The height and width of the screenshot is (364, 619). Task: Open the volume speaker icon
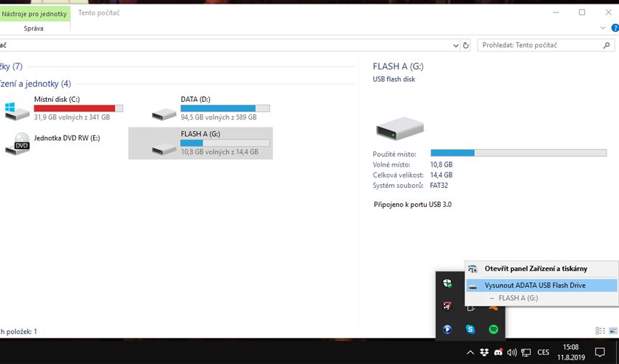pos(512,352)
